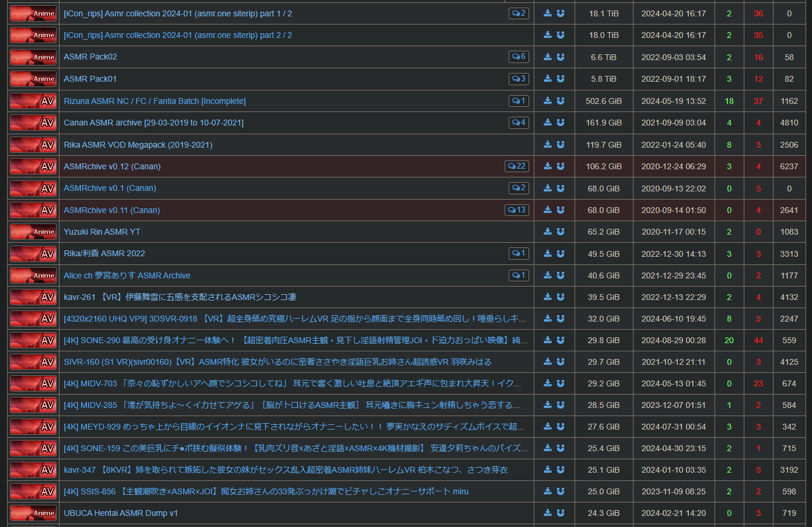The height and width of the screenshot is (527, 812).
Task: Click the 4810 completed downloads value
Action: pyautogui.click(x=789, y=123)
